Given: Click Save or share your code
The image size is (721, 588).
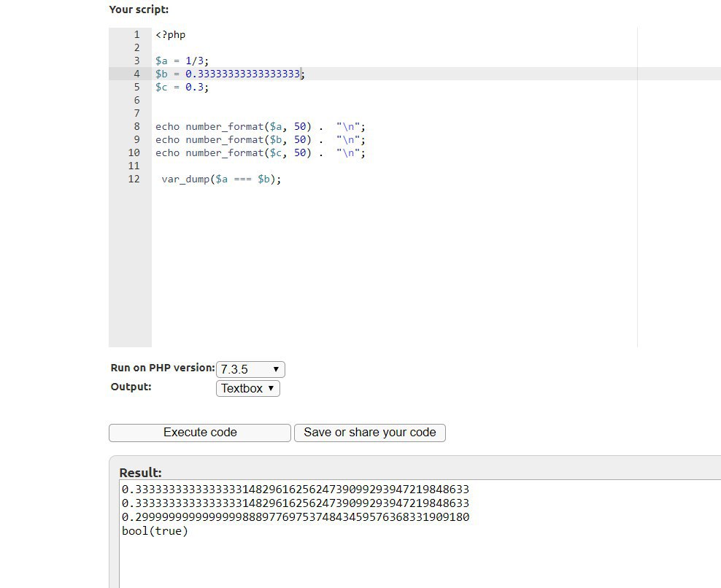Looking at the screenshot, I should coord(370,433).
